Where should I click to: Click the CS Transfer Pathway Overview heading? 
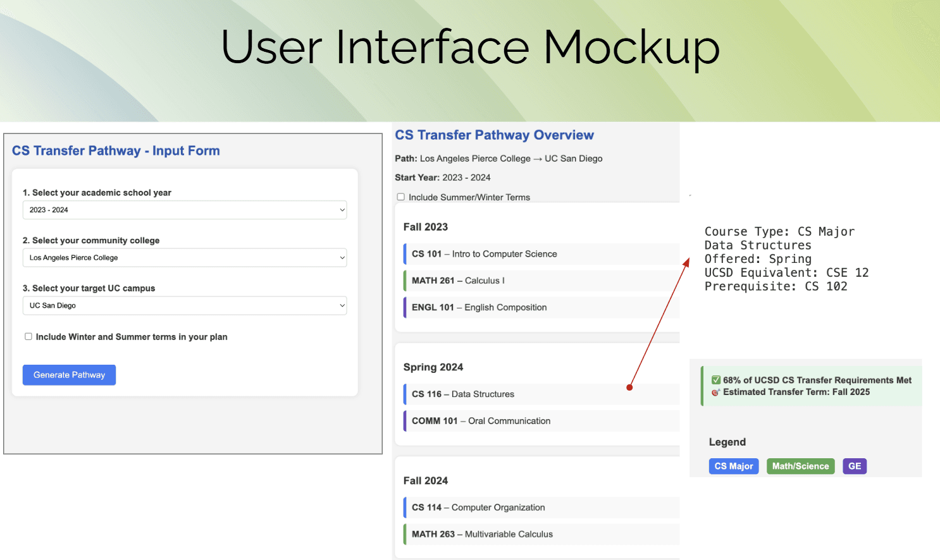click(x=494, y=135)
